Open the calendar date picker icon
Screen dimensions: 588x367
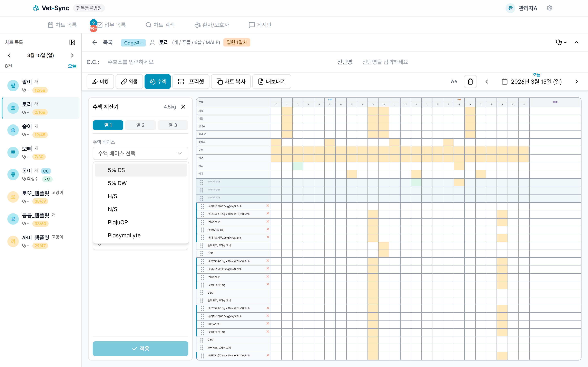505,82
